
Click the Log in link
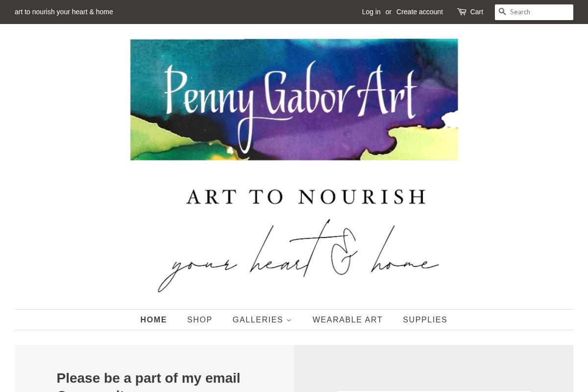(x=371, y=12)
